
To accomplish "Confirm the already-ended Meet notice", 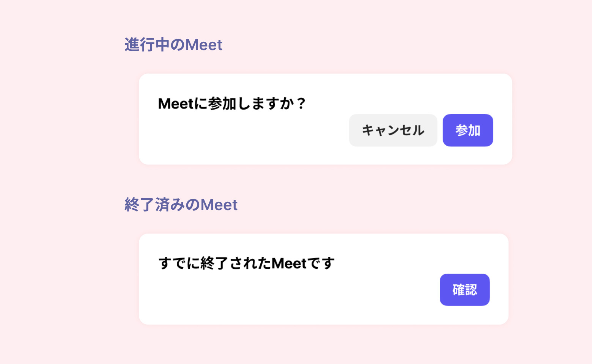I will [464, 290].
